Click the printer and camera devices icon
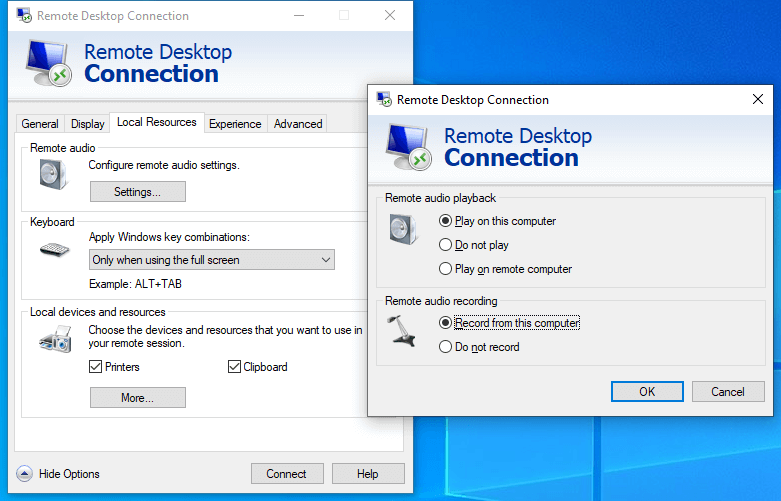 pos(55,341)
